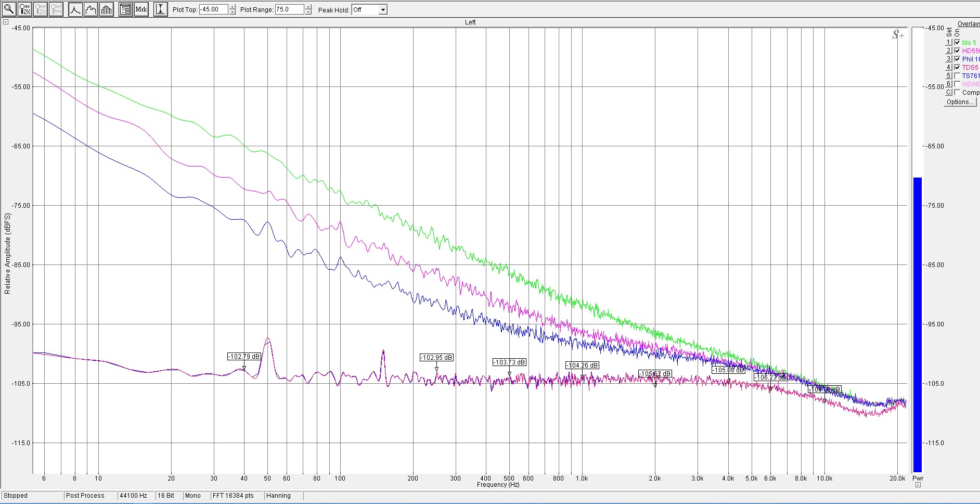Click the Stopped status field
980x504 pixels.
pos(32,496)
